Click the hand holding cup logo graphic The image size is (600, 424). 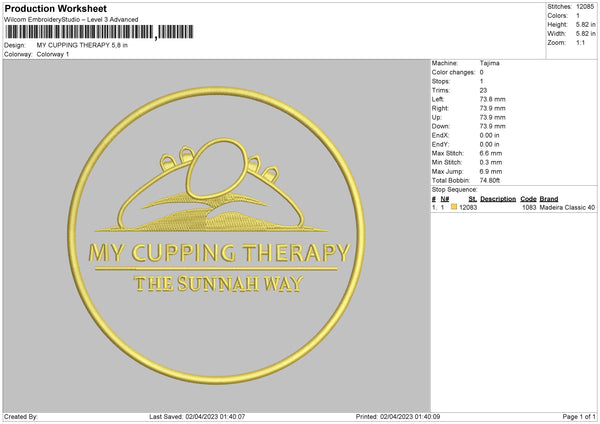(211, 185)
